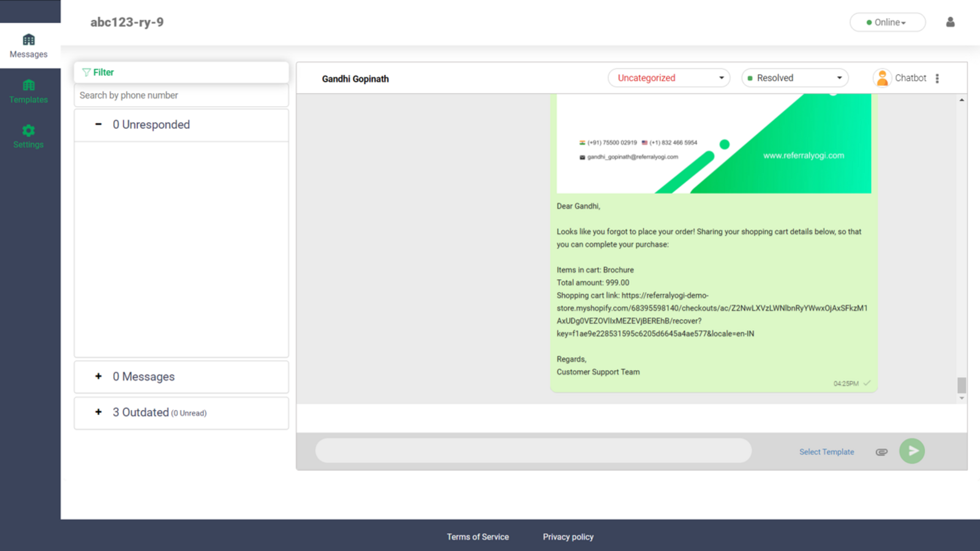Open the conversation options kebab menu
The width and height of the screenshot is (980, 551).
(x=938, y=78)
